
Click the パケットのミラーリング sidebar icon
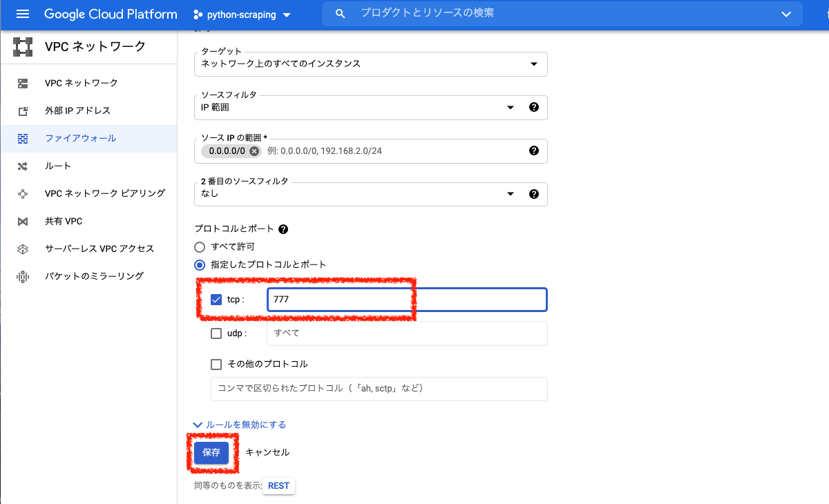click(x=22, y=275)
